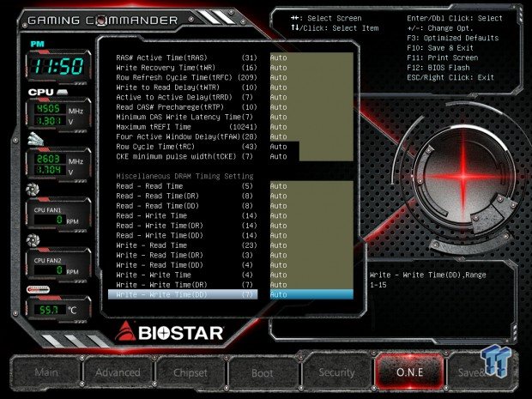Screen dimensions: 532x399
Task: Open Auto value for Active to Active Delay(tRRD)
Action: click(x=311, y=97)
